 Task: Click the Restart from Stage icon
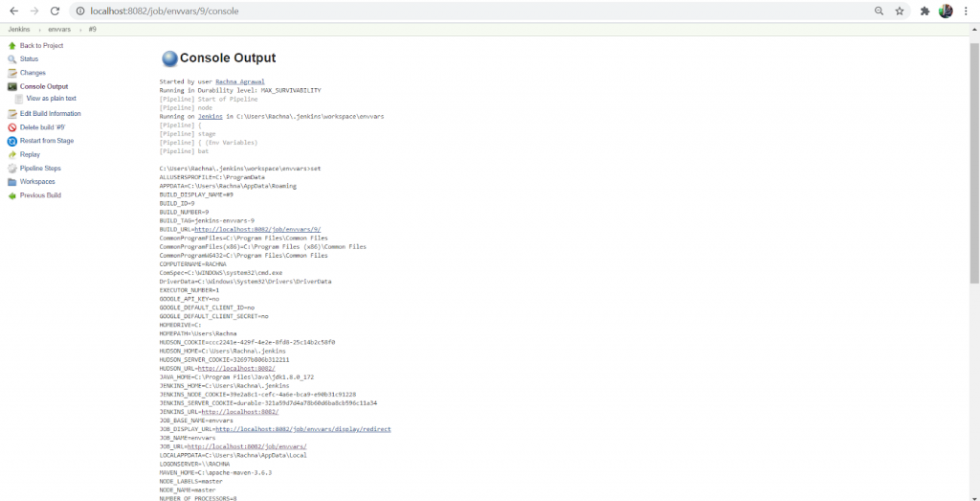click(11, 142)
